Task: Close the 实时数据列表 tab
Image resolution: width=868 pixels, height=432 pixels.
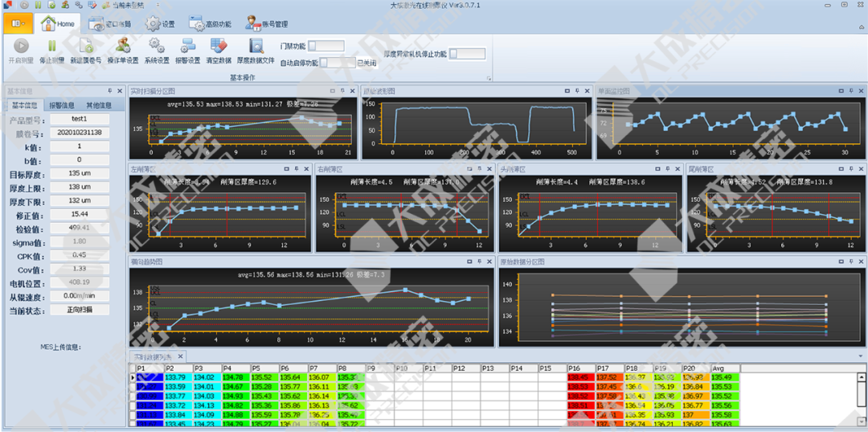Action: (180, 356)
